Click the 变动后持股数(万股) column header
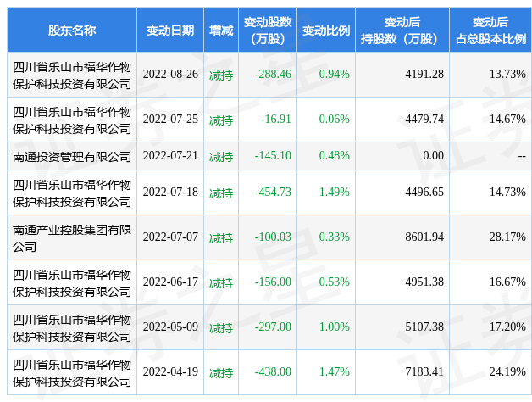The width and height of the screenshot is (532, 402). pos(402,31)
